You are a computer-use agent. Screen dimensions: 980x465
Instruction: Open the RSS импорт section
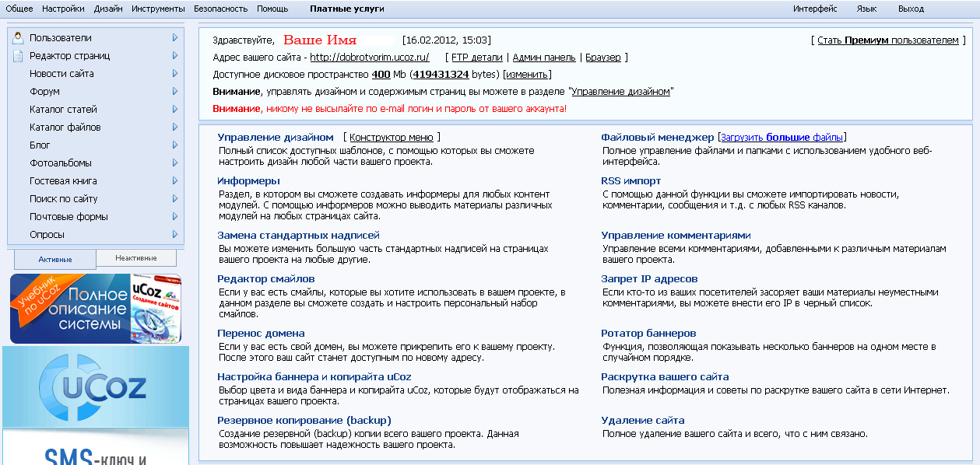point(631,180)
